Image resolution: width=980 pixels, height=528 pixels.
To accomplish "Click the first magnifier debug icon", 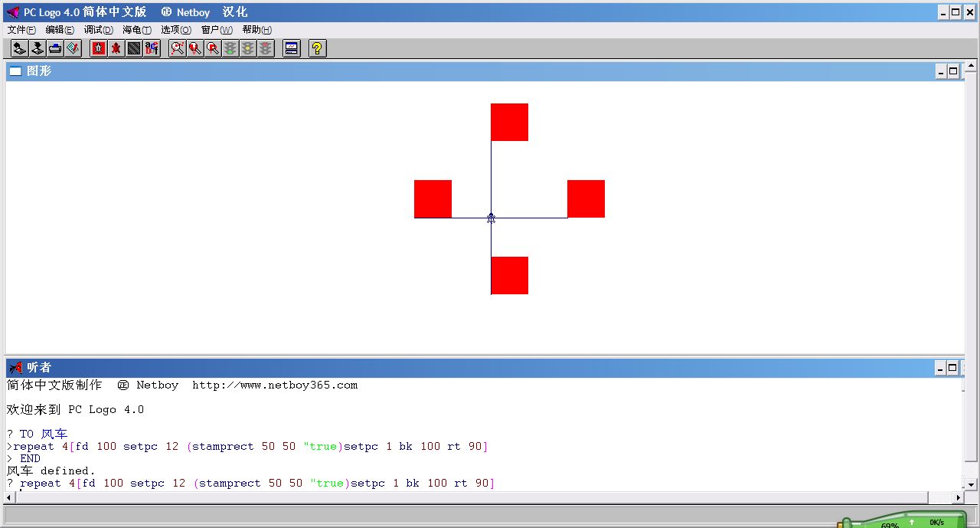I will coord(178,49).
